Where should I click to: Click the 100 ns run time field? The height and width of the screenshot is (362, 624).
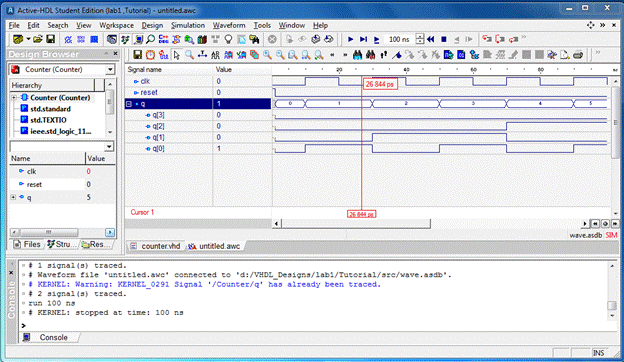pyautogui.click(x=400, y=39)
